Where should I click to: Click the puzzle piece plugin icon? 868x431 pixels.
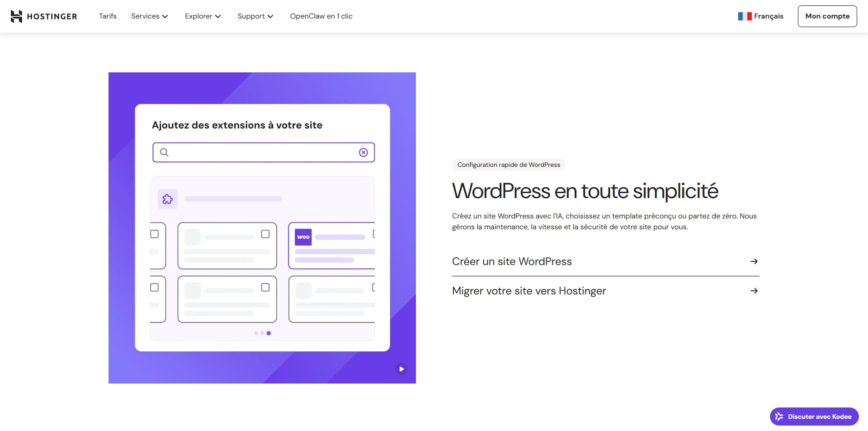168,199
